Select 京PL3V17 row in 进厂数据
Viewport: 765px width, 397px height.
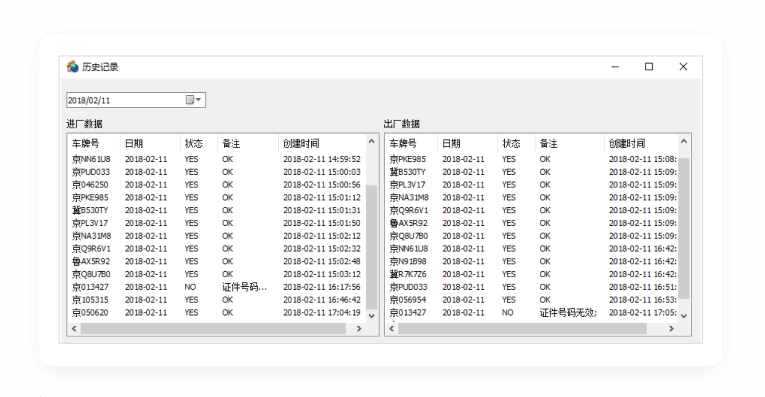coord(217,223)
